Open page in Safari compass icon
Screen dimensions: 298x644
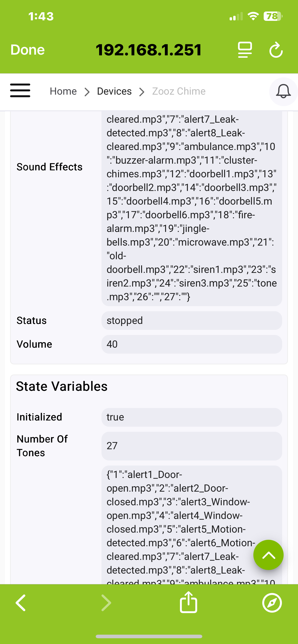click(x=272, y=603)
